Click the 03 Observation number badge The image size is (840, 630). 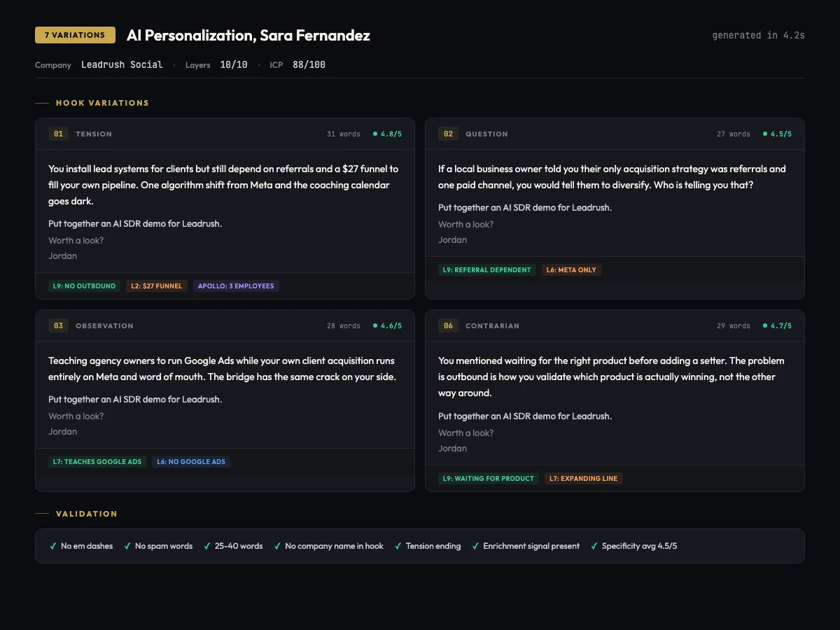58,325
